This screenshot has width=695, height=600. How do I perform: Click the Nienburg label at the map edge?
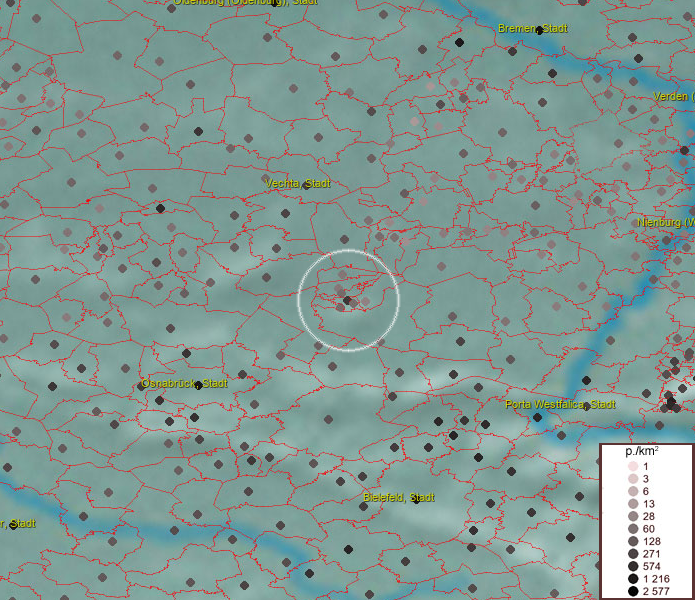point(666,222)
